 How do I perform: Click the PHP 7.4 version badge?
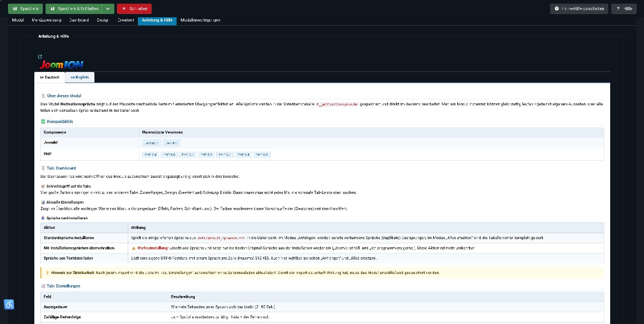pyautogui.click(x=151, y=155)
